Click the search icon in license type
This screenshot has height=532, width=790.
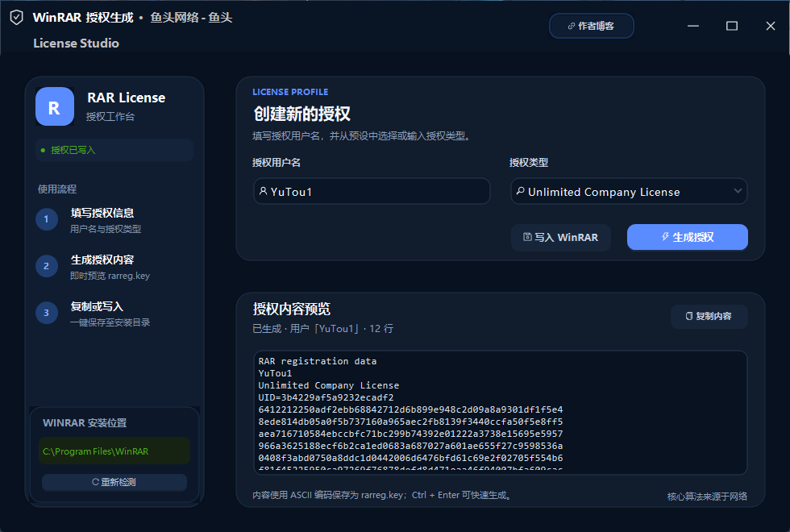tap(521, 192)
